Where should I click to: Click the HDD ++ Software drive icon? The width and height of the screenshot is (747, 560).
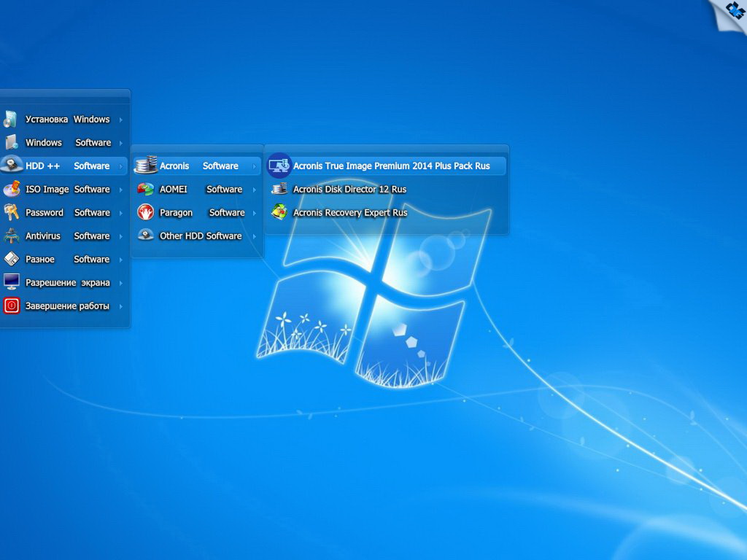click(12, 164)
